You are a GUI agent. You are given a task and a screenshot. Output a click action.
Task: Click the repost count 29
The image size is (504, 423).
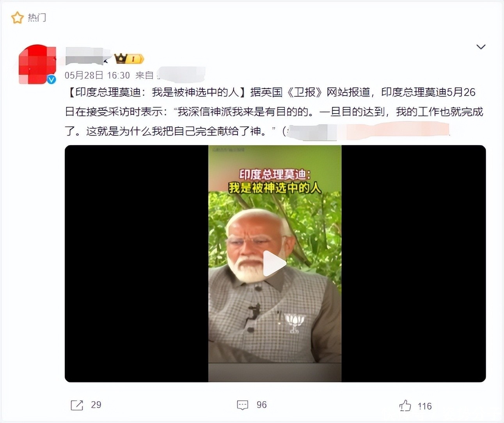[x=96, y=405]
